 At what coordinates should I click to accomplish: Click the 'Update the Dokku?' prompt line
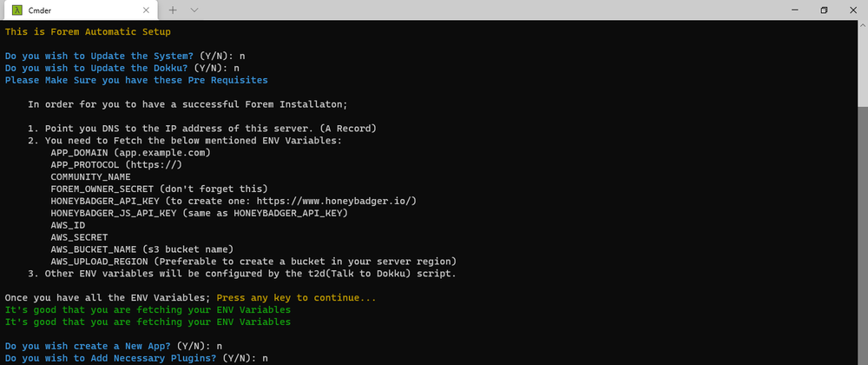[122, 68]
